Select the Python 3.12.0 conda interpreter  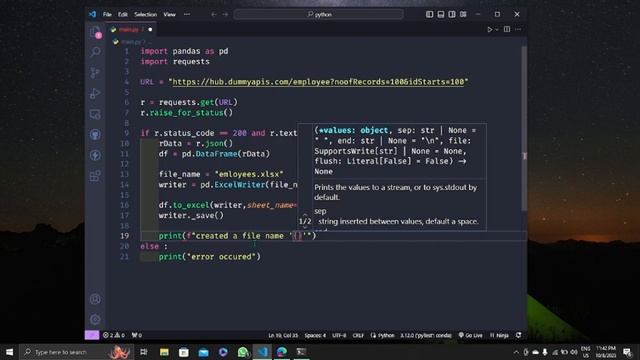coord(426,335)
